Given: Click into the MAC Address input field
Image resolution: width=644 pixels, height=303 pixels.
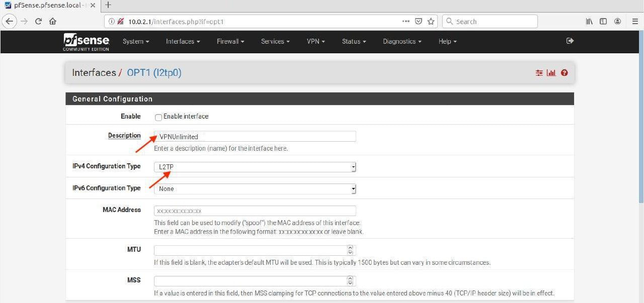Looking at the screenshot, I should pyautogui.click(x=255, y=211).
